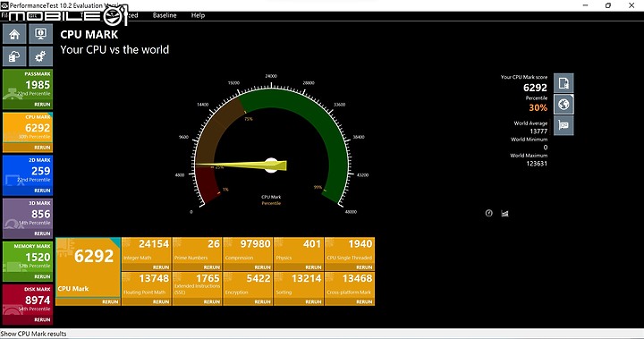Open the Help menu
This screenshot has height=339, width=644.
(198, 15)
